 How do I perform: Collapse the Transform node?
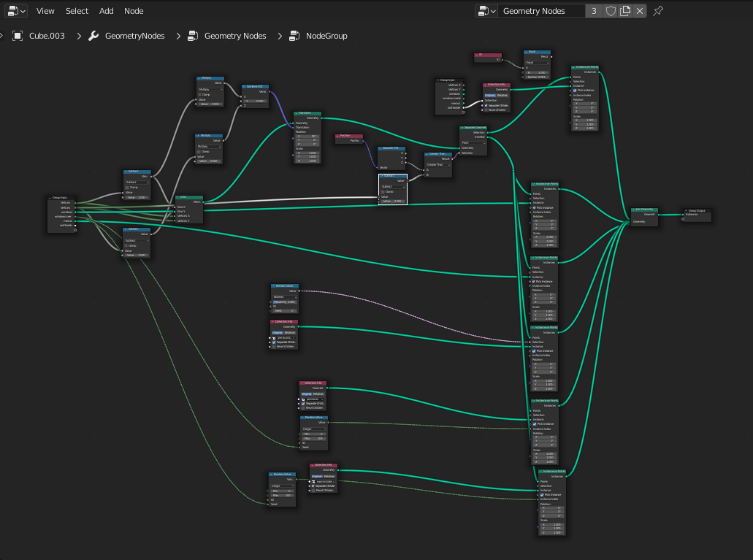(297, 113)
